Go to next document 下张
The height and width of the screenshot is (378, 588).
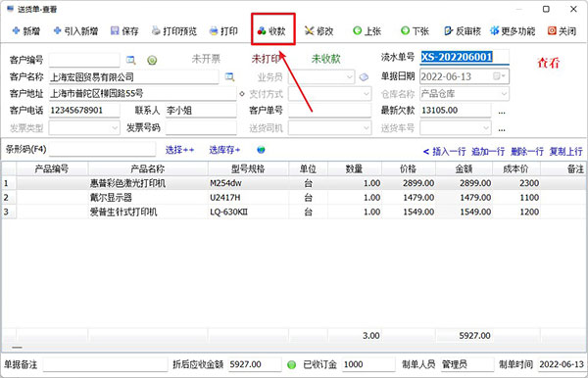coord(415,31)
